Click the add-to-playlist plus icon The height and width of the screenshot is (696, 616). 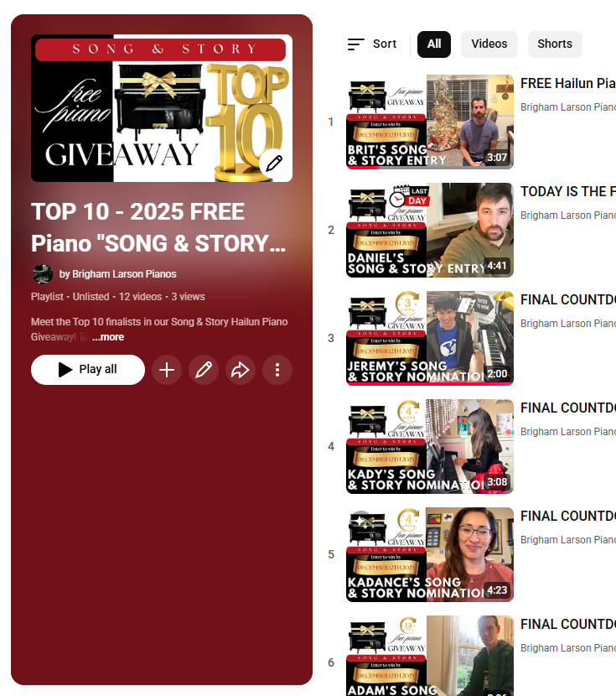[x=167, y=370]
